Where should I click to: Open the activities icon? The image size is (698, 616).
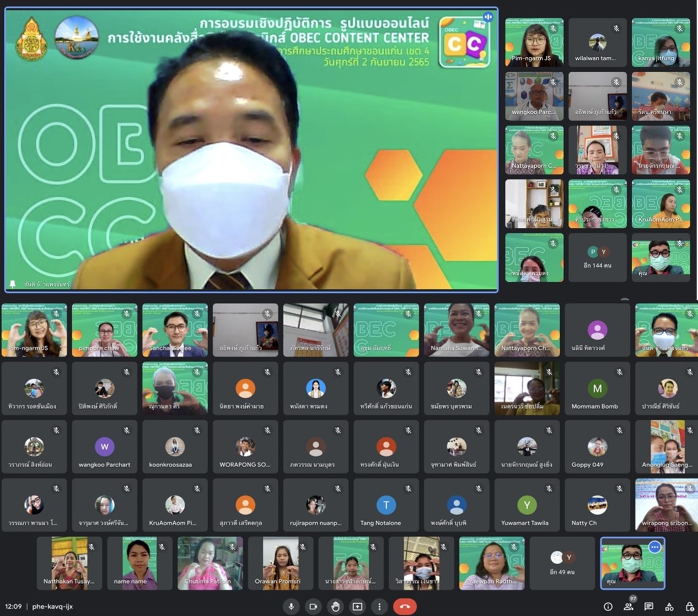pos(669,607)
